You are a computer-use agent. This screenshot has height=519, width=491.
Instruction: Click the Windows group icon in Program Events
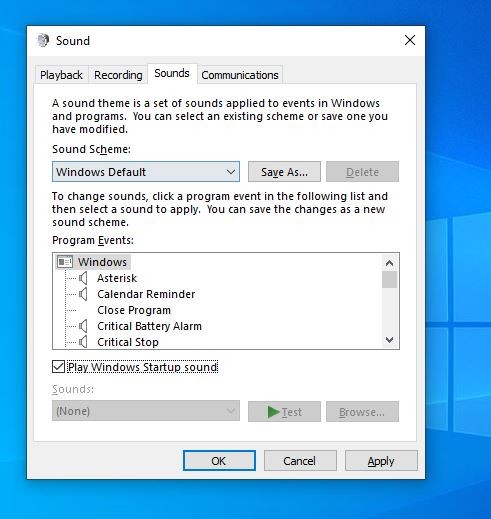[65, 262]
